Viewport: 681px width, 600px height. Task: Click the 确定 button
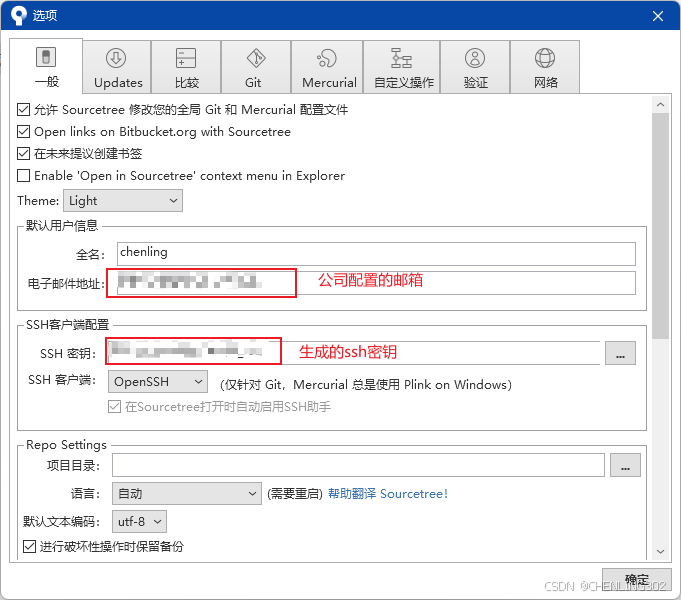coord(637,579)
